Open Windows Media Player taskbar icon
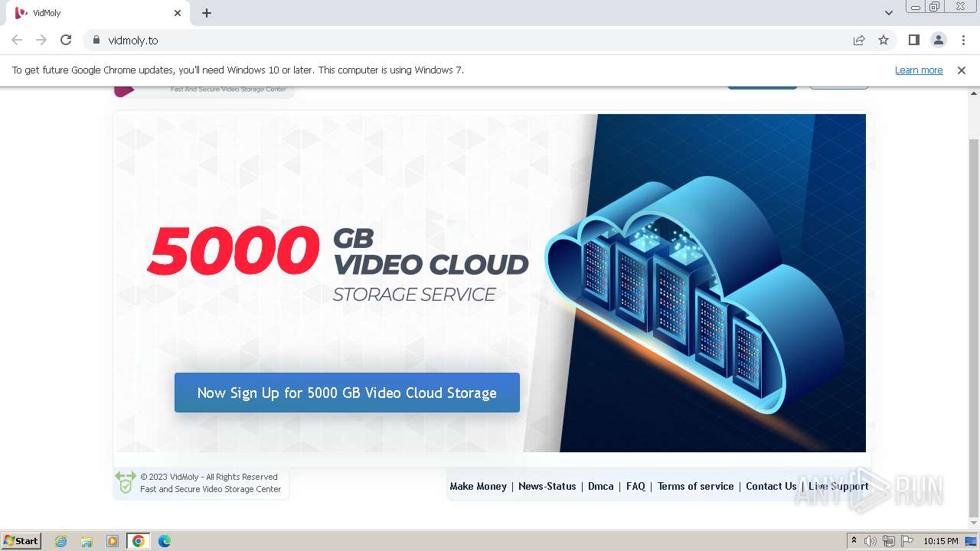Viewport: 980px width, 551px height. click(113, 541)
